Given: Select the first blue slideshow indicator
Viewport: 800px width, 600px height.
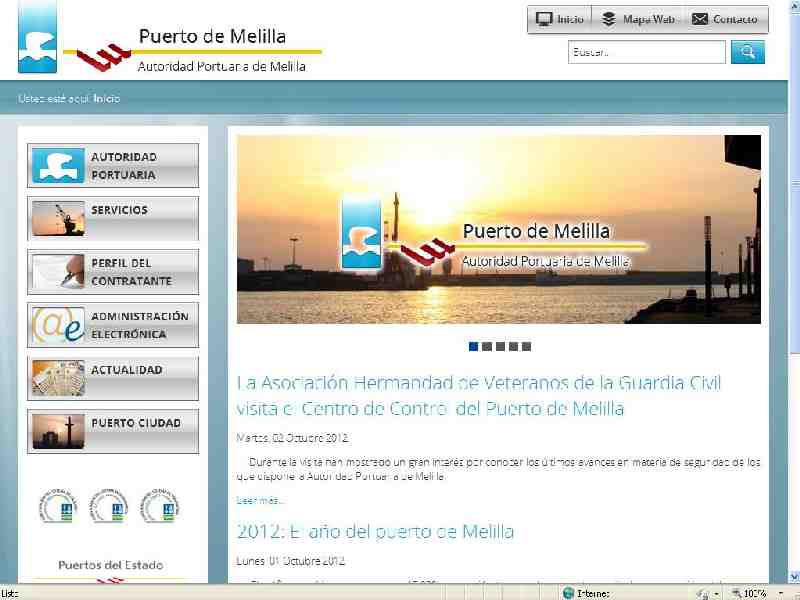Looking at the screenshot, I should tap(473, 346).
